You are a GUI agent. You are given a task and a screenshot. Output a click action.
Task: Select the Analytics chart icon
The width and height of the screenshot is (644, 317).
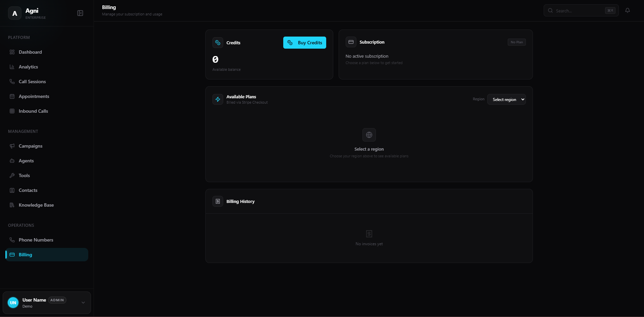click(12, 67)
